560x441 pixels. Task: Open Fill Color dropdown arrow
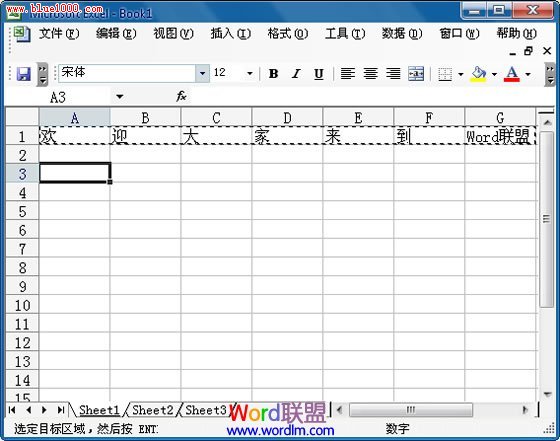(494, 74)
